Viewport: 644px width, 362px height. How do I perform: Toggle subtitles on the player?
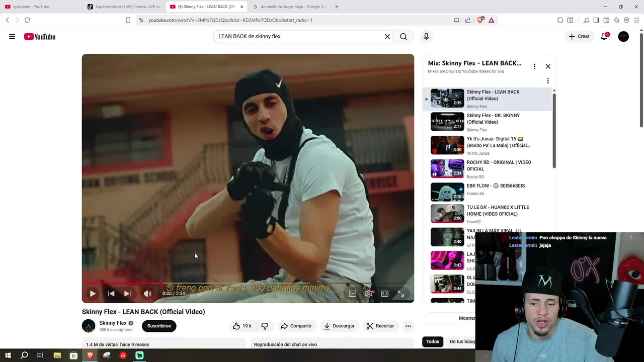tap(353, 294)
